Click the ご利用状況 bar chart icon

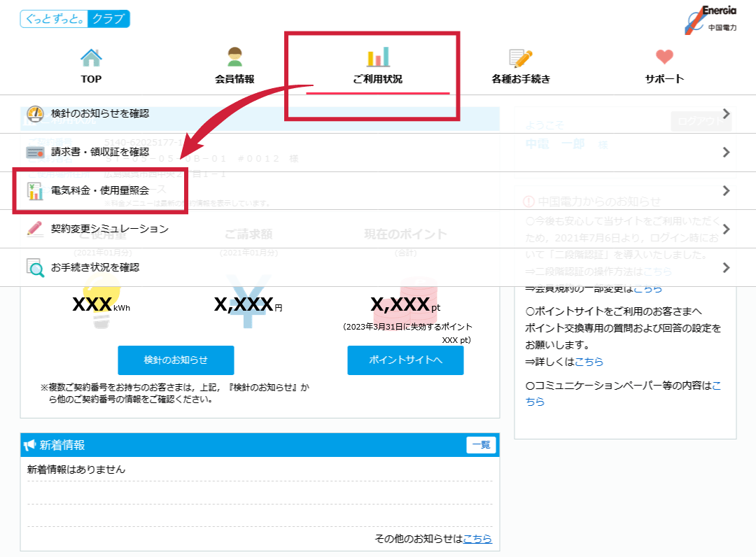click(378, 57)
